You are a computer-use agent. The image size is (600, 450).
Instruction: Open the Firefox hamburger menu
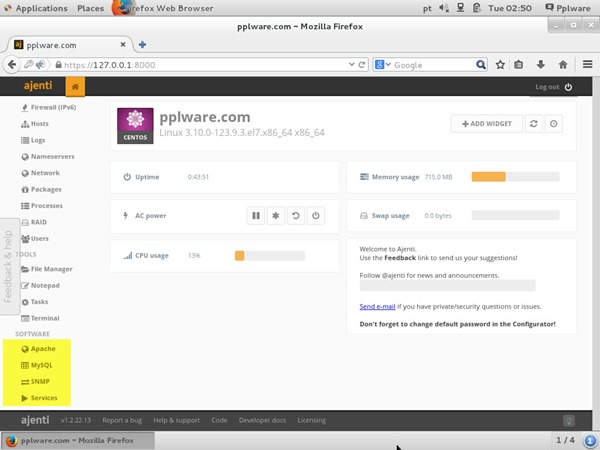click(x=588, y=64)
